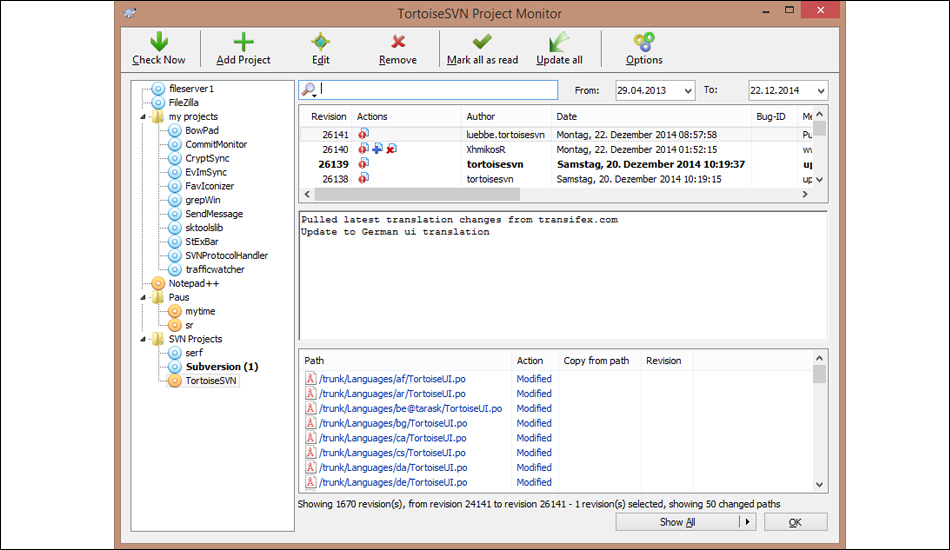Collapse the my projects tree node
Image resolution: width=950 pixels, height=550 pixels.
point(143,117)
